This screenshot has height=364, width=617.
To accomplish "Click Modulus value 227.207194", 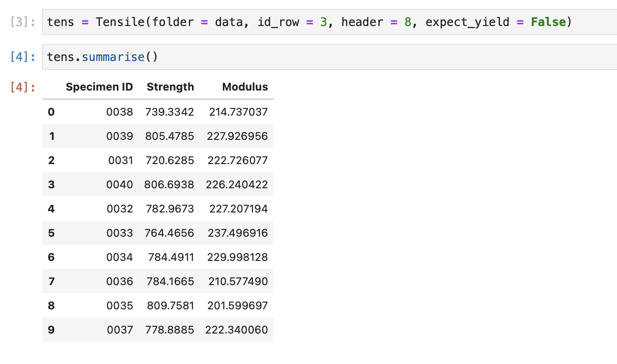I will coord(238,208).
